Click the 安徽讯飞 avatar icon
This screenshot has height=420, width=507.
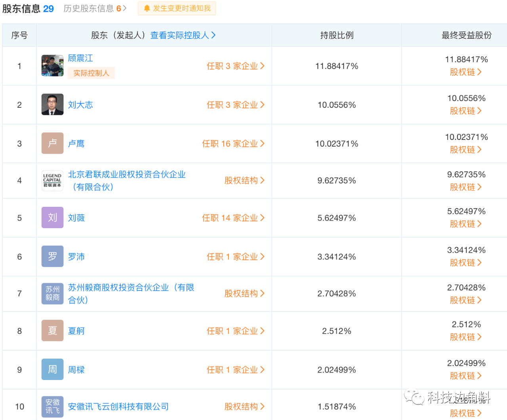click(x=52, y=407)
